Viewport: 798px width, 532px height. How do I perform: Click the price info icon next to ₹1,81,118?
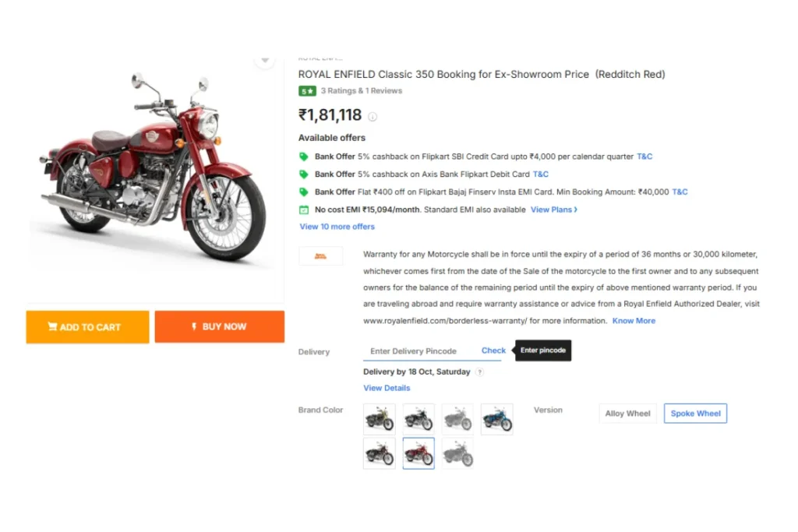click(x=373, y=117)
